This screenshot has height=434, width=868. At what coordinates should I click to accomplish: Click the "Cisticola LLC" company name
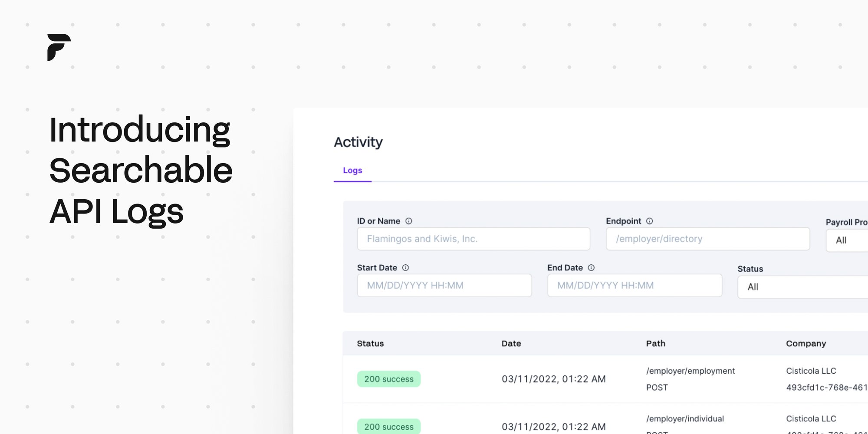coord(811,371)
